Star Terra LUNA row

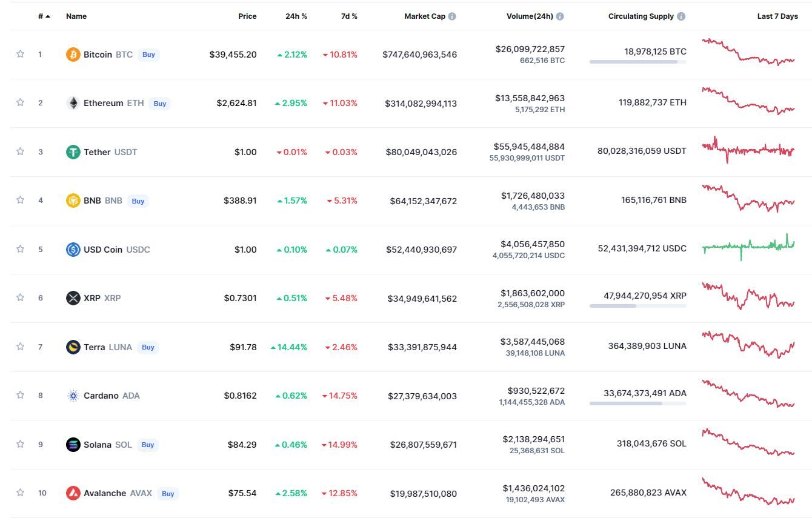[20, 347]
